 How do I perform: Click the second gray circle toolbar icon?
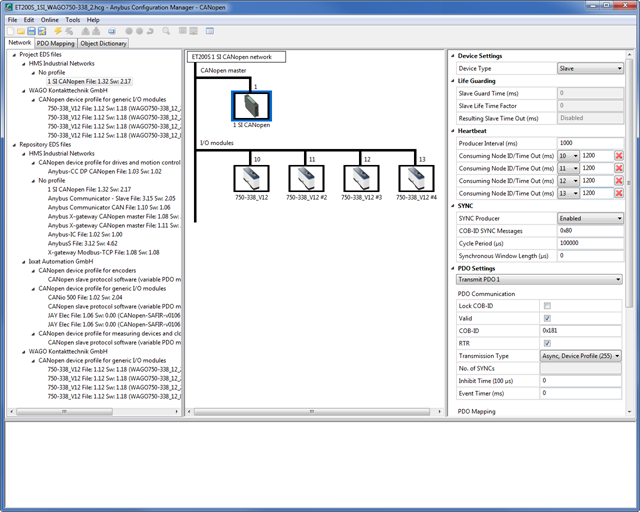coord(139,31)
